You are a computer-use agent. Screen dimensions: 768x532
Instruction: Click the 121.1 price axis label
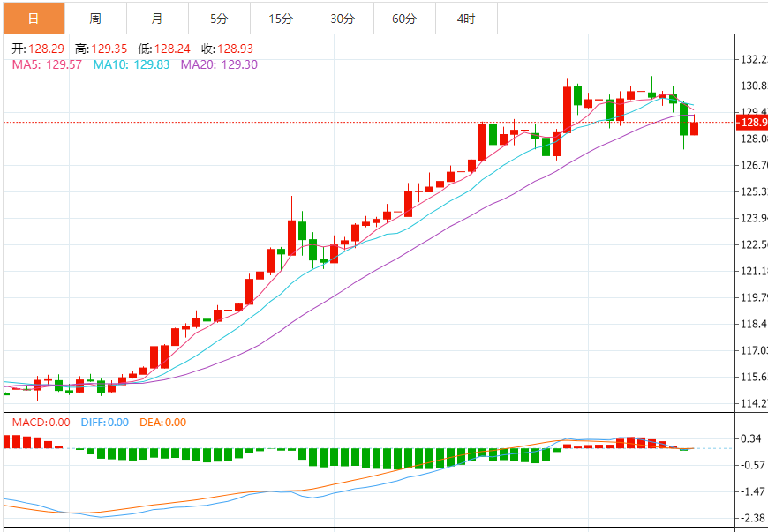754,271
